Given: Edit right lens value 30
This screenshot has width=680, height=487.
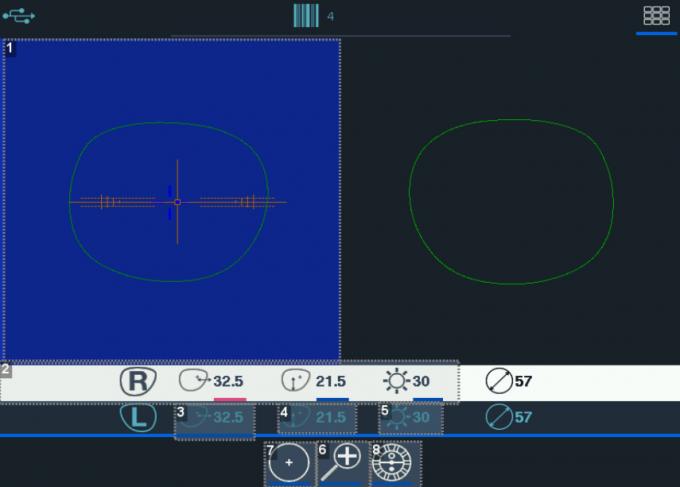Looking at the screenshot, I should [x=421, y=382].
